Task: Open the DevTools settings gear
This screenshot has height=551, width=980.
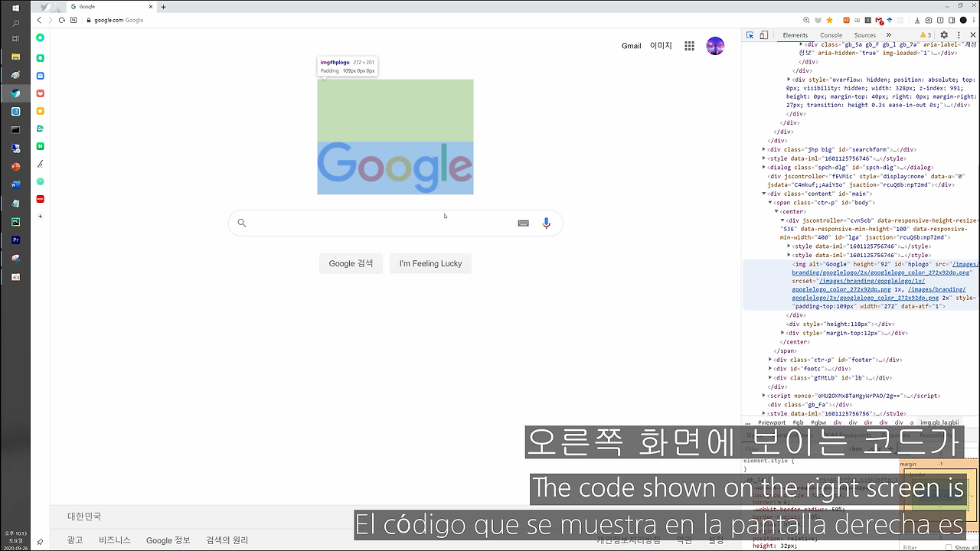Action: pos(944,35)
